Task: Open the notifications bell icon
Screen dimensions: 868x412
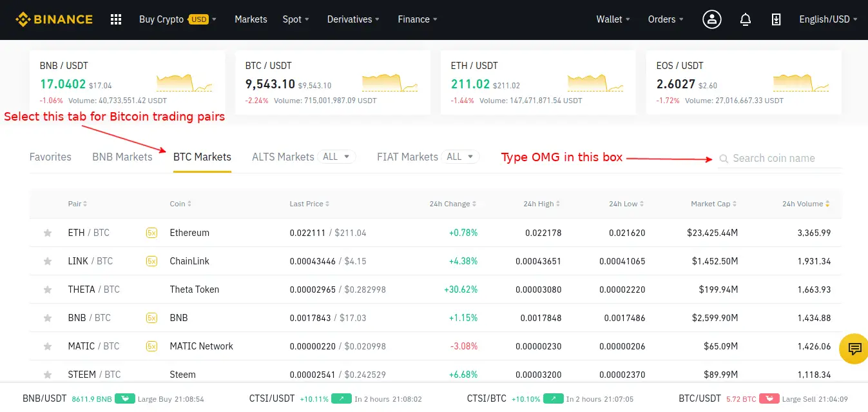Action: pos(746,19)
